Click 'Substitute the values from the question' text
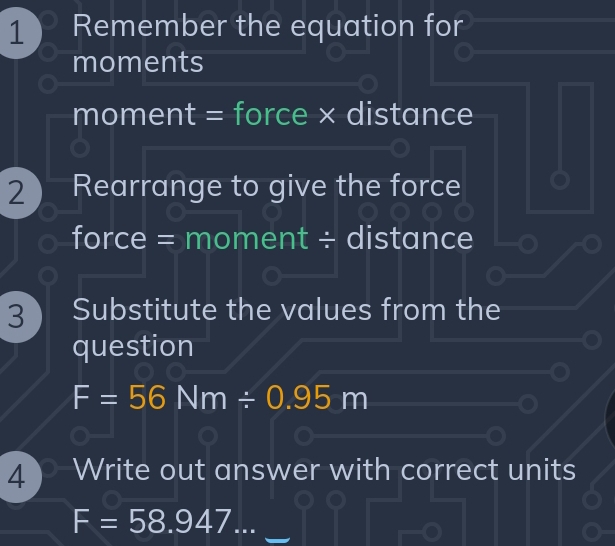This screenshot has height=546, width=615. (x=286, y=327)
